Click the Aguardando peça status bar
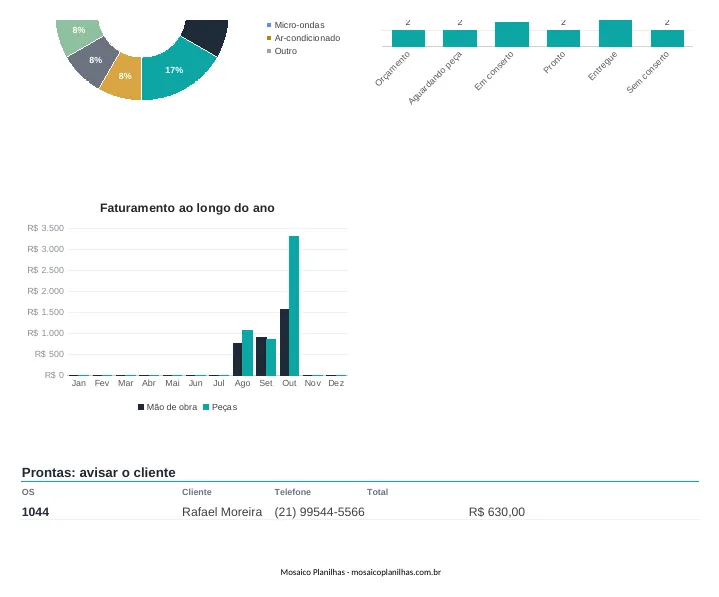The image size is (719, 597). coord(459,38)
